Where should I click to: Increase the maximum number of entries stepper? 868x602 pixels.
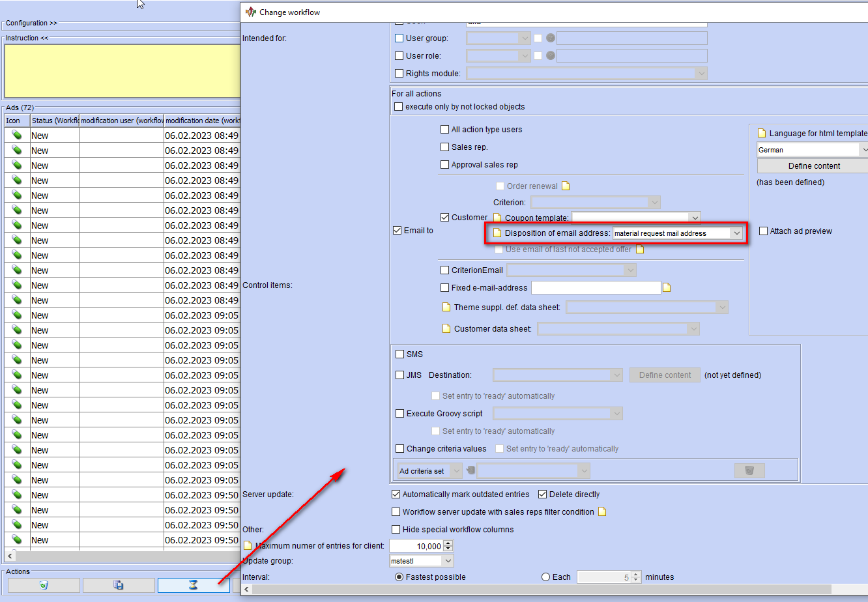click(448, 543)
